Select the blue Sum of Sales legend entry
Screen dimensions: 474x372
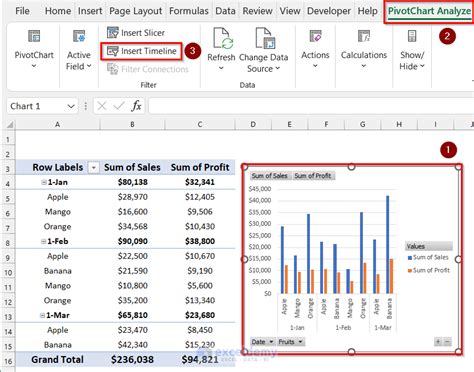428,257
